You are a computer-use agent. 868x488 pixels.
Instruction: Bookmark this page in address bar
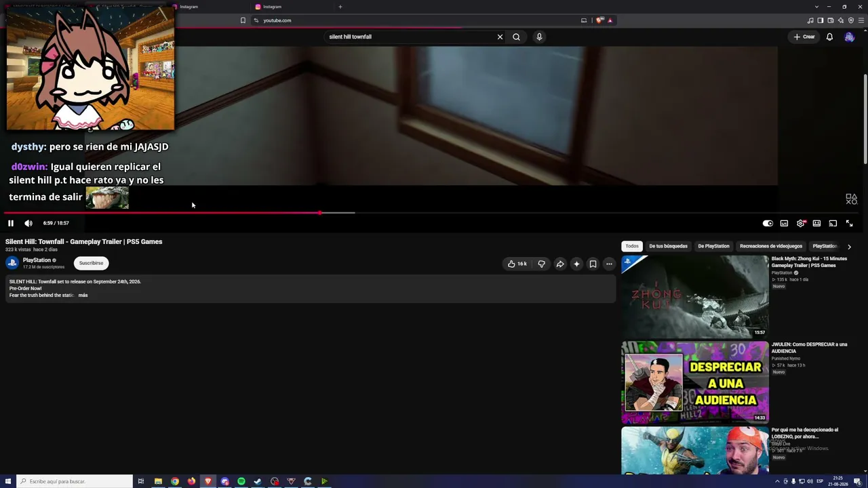coord(243,20)
